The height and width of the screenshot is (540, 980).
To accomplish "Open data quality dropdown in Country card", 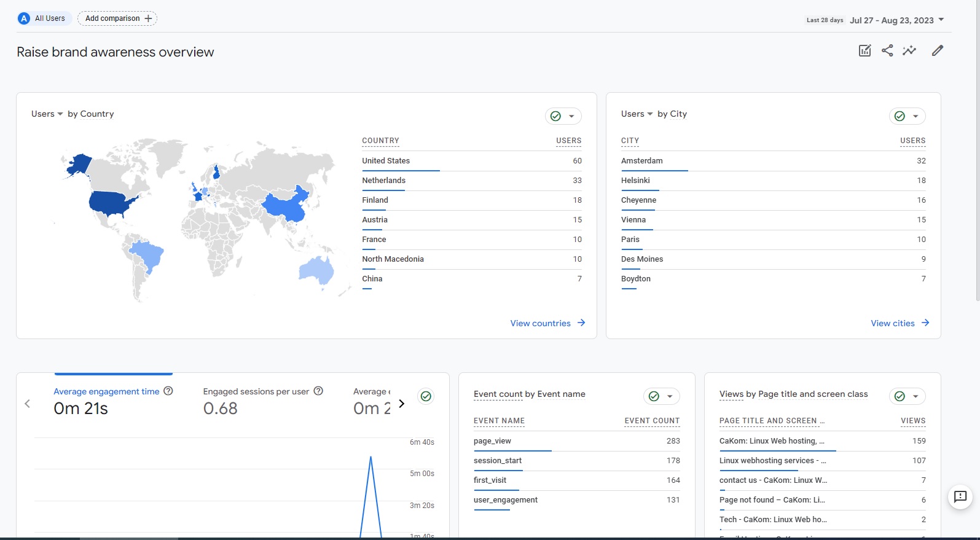I will [563, 116].
